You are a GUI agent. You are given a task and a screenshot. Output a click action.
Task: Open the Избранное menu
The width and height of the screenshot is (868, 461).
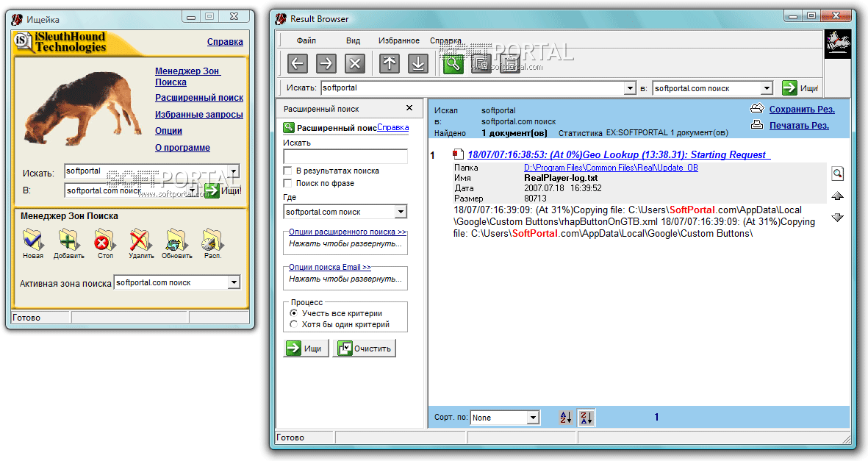tap(399, 40)
